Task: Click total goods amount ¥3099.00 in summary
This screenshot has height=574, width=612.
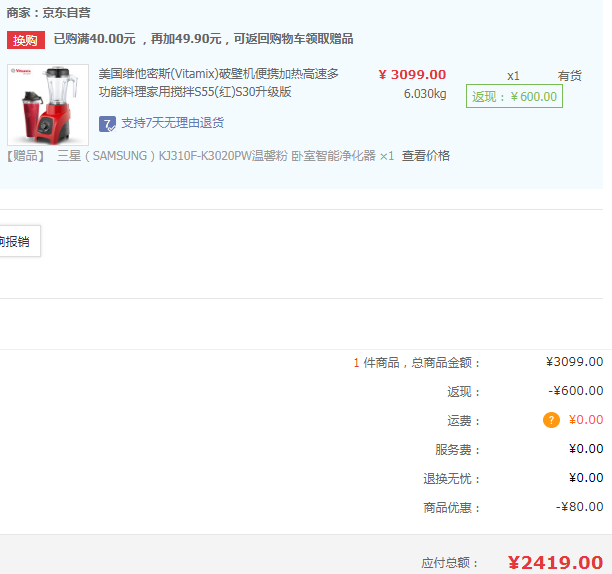Action: tap(574, 362)
